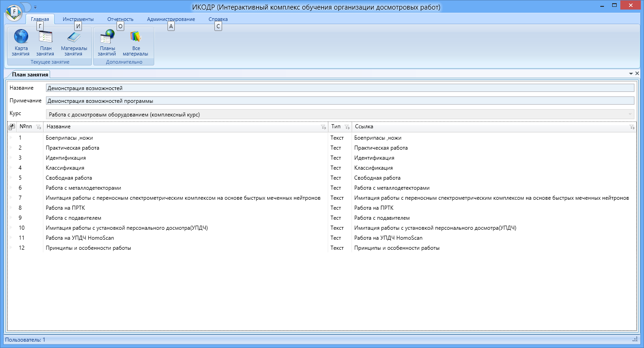Open document tab list dropdown arrow
The height and width of the screenshot is (348, 644).
pyautogui.click(x=631, y=73)
